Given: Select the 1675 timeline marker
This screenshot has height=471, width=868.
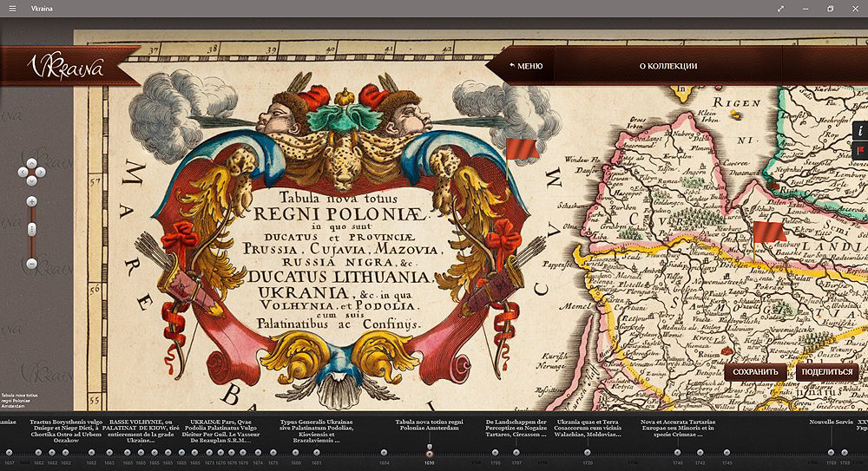Looking at the screenshot, I should click(x=273, y=453).
